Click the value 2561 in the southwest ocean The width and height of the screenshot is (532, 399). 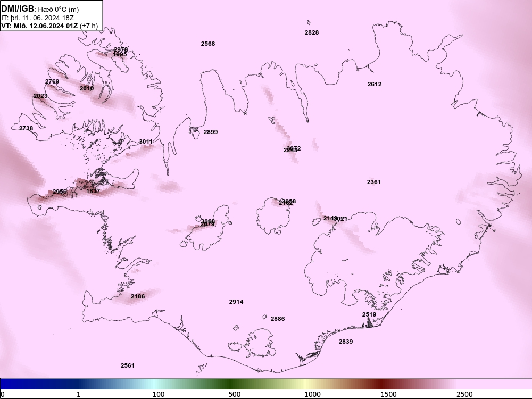[x=127, y=365]
